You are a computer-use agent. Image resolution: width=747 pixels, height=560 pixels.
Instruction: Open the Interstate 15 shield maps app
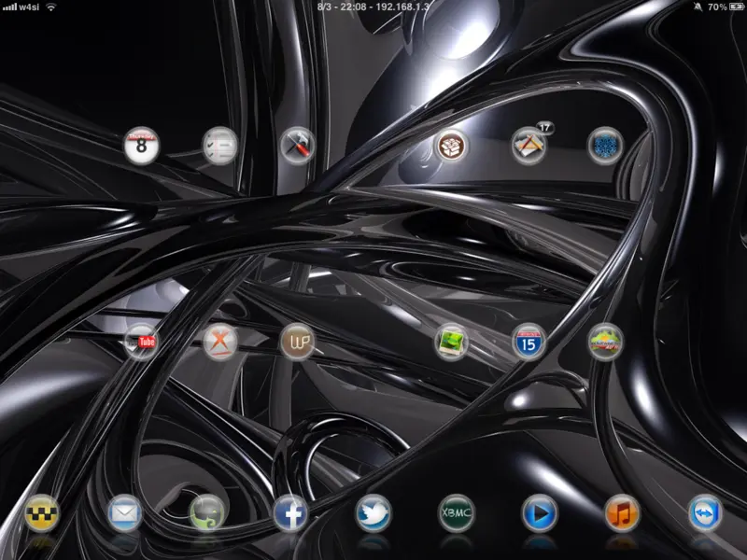[529, 342]
